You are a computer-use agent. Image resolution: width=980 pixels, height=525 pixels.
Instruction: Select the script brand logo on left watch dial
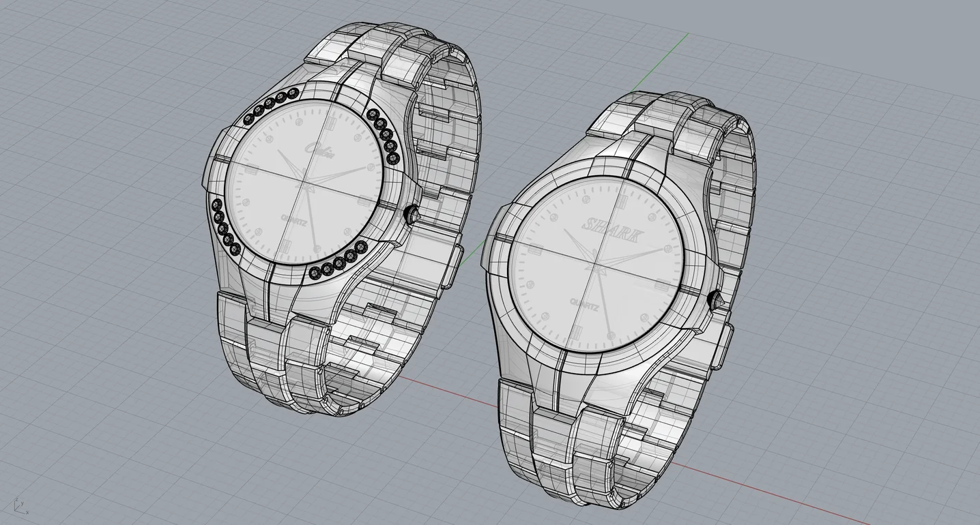[320, 151]
